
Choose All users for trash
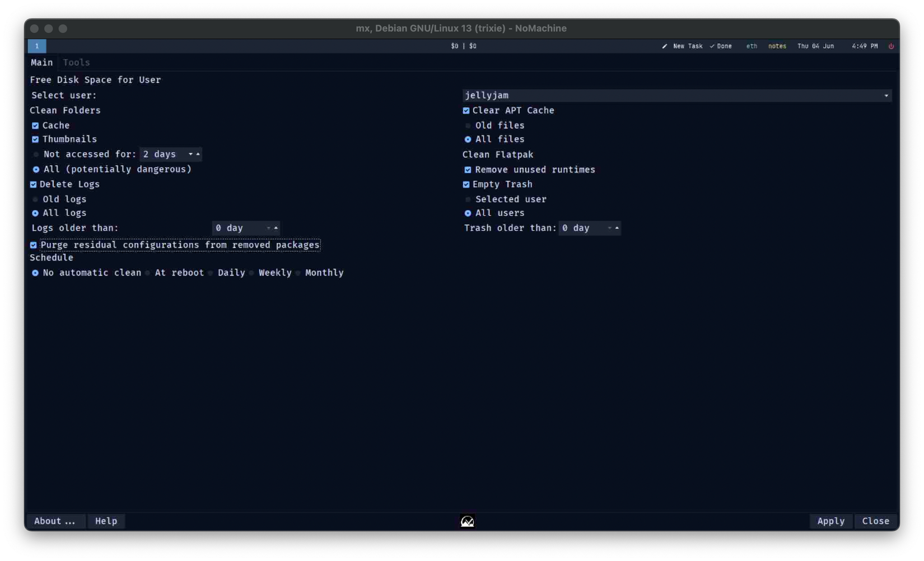pyautogui.click(x=468, y=213)
